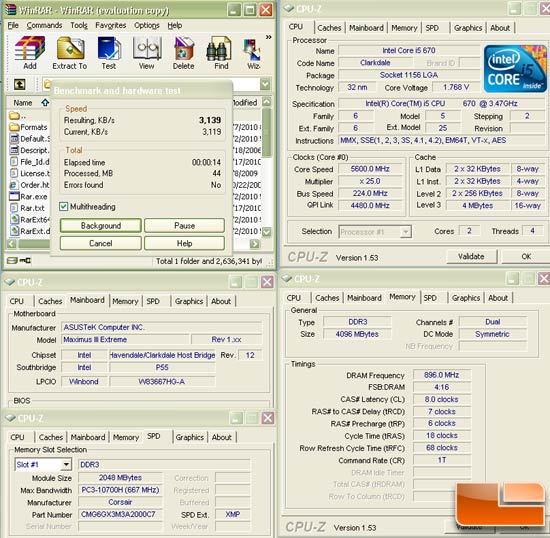This screenshot has width=550, height=538.
Task: Open the Help menu in WinRAR
Action: pos(175,26)
